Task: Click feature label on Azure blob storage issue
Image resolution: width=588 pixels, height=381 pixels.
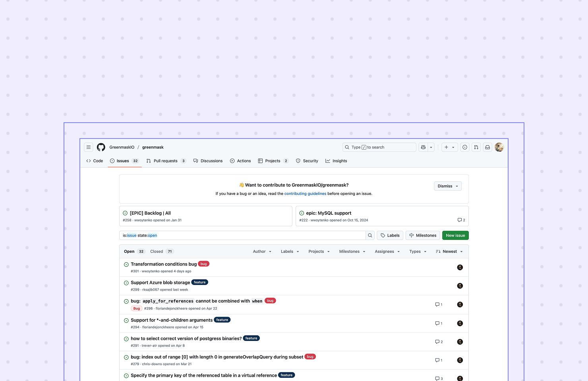Action: [x=200, y=282]
